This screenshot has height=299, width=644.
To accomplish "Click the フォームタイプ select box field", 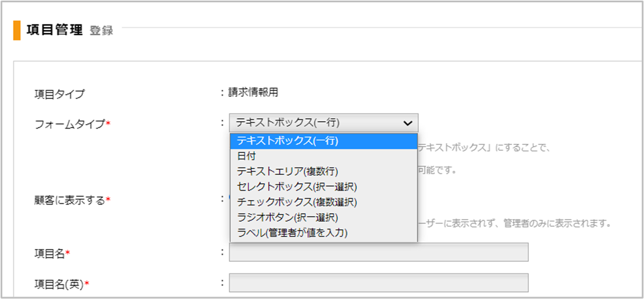I will [315, 123].
